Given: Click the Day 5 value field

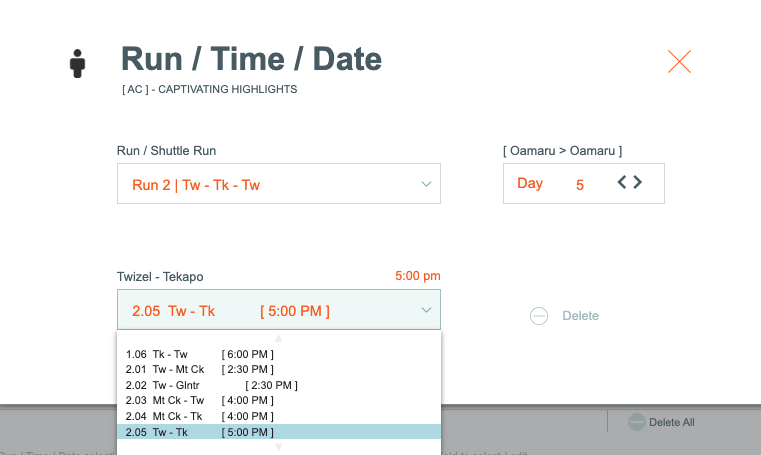Looking at the screenshot, I should [583, 183].
